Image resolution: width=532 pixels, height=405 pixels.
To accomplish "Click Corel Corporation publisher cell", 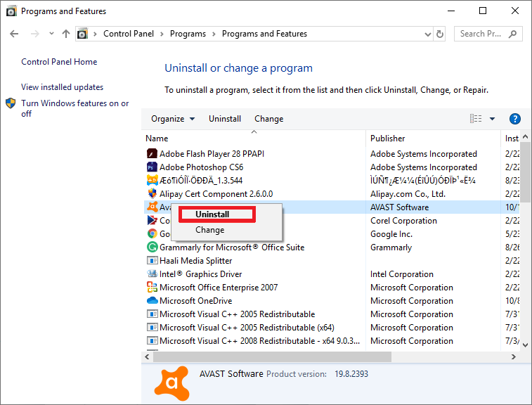I will (403, 221).
